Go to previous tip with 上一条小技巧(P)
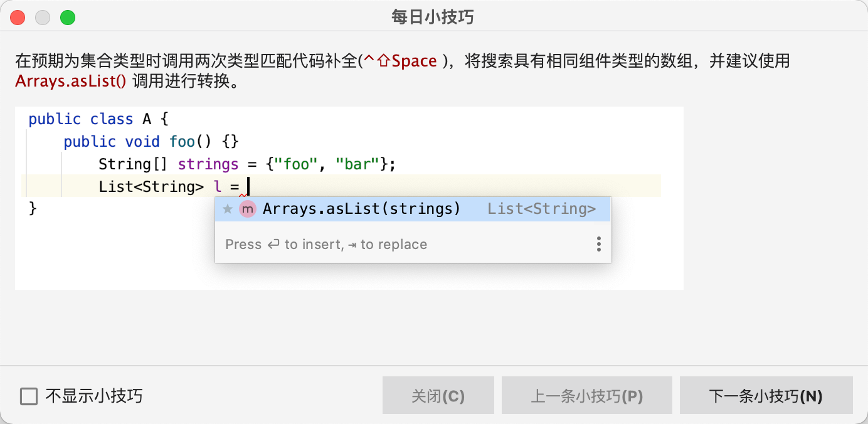868x424 pixels. point(586,396)
